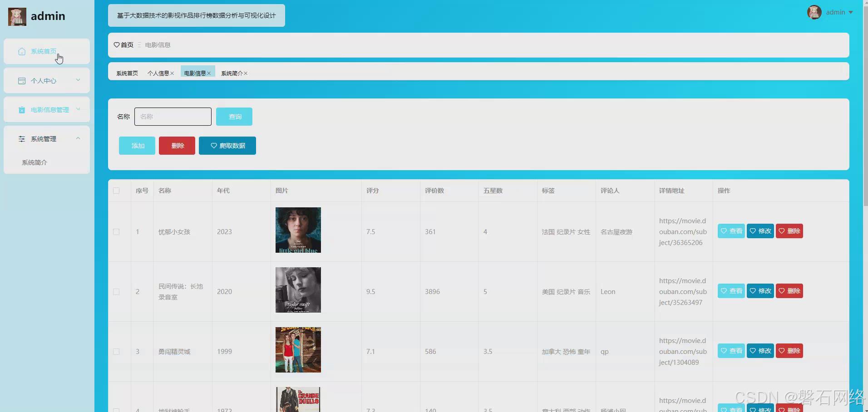Click the 系统管理 sliders icon
The image size is (868, 412).
click(22, 139)
